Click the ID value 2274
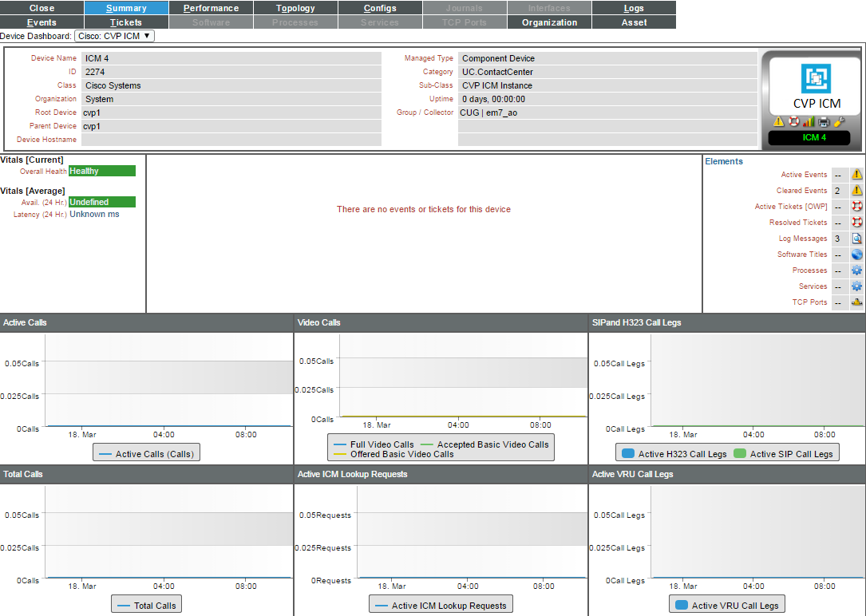 95,72
